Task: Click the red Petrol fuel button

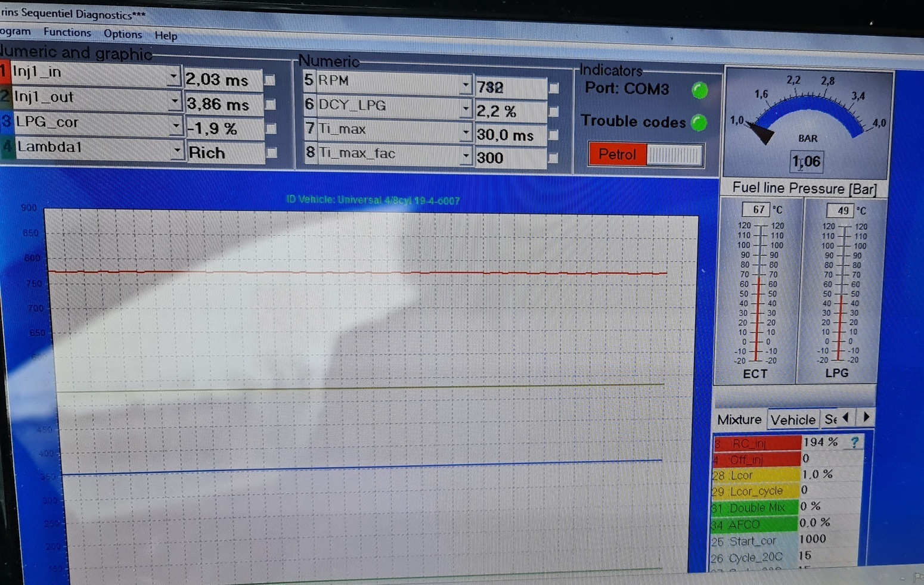Action: [617, 155]
